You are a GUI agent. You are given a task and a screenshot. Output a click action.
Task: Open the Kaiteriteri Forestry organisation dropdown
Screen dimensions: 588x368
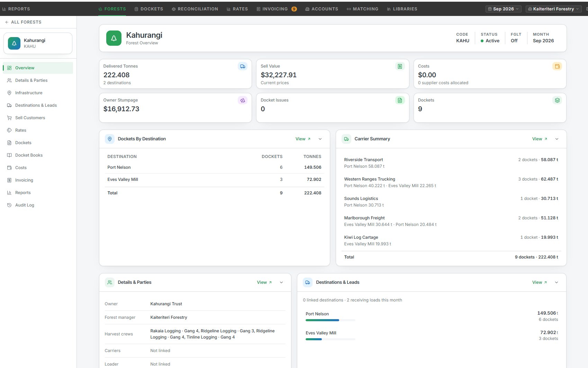point(553,9)
